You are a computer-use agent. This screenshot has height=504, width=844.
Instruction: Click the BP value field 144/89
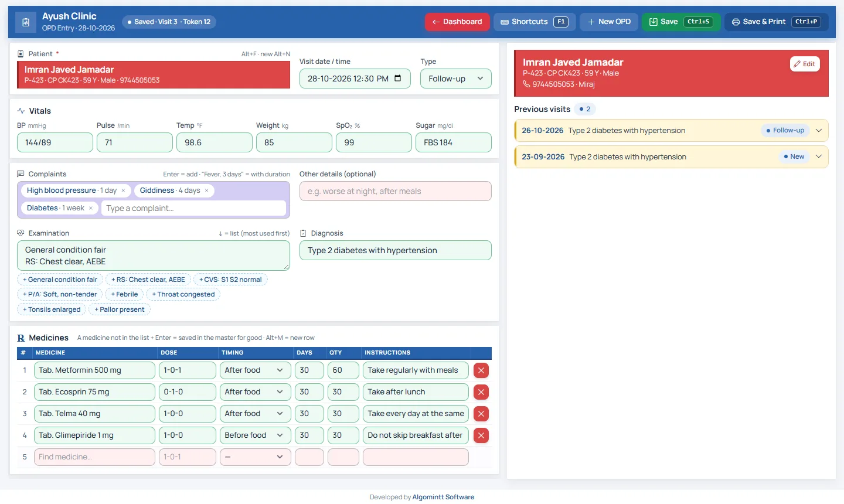click(55, 142)
